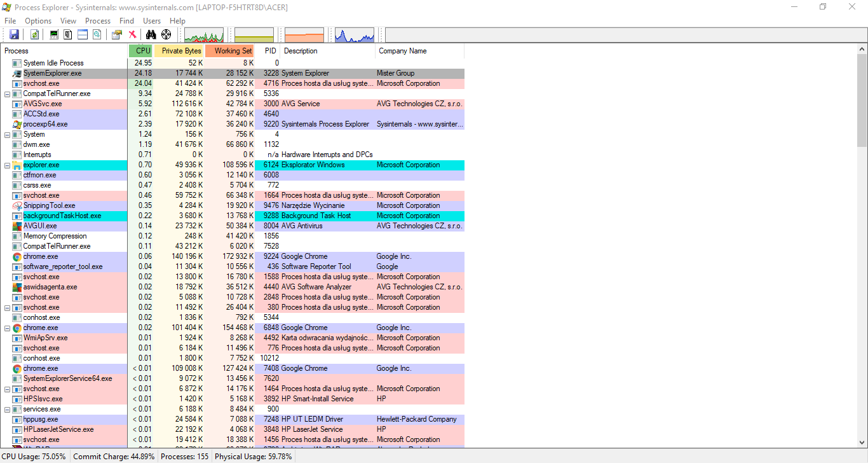Click Commit Charge 44.89% in status bar
The width and height of the screenshot is (868, 463).
[x=114, y=457]
